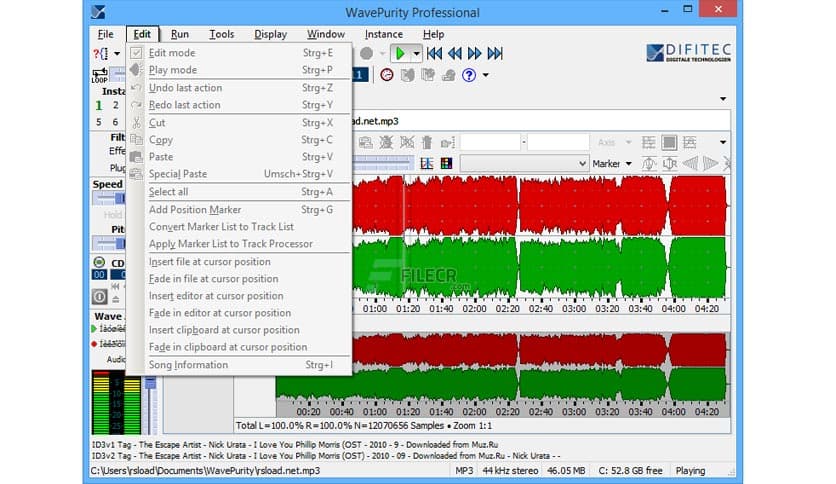
Task: Click the LOOP icon
Action: [x=100, y=75]
